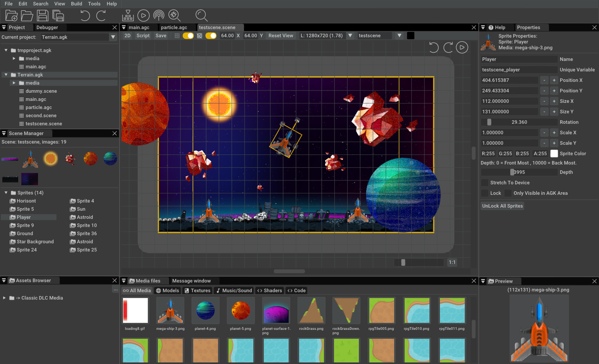This screenshot has width=599, height=364.
Task: Open the testscene selection dropdown
Action: (399, 36)
